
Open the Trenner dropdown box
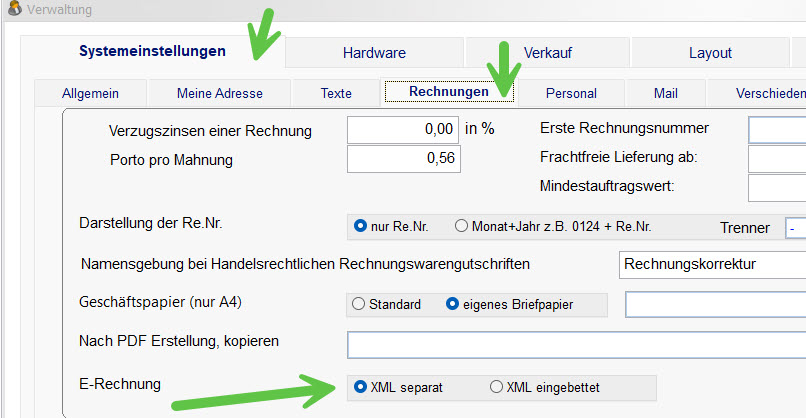(x=795, y=228)
